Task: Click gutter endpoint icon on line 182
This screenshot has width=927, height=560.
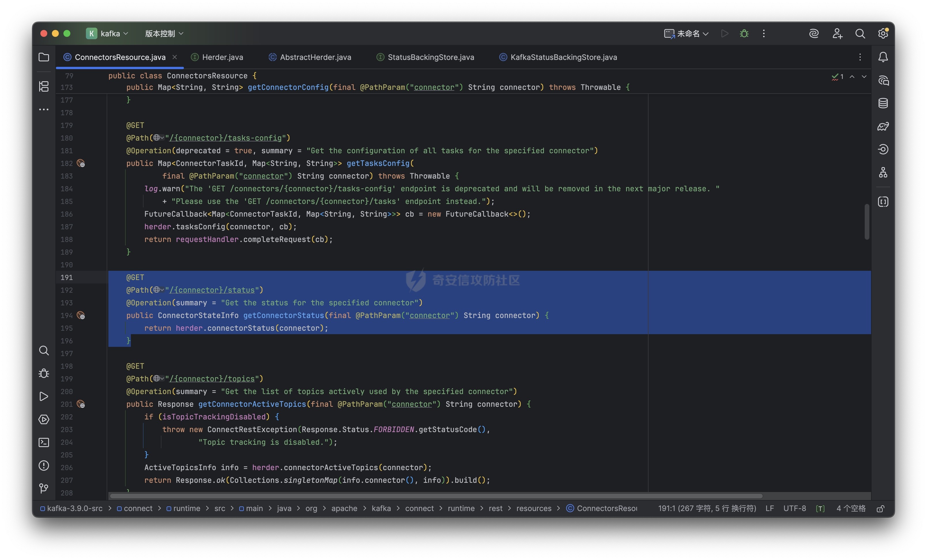Action: 81,164
